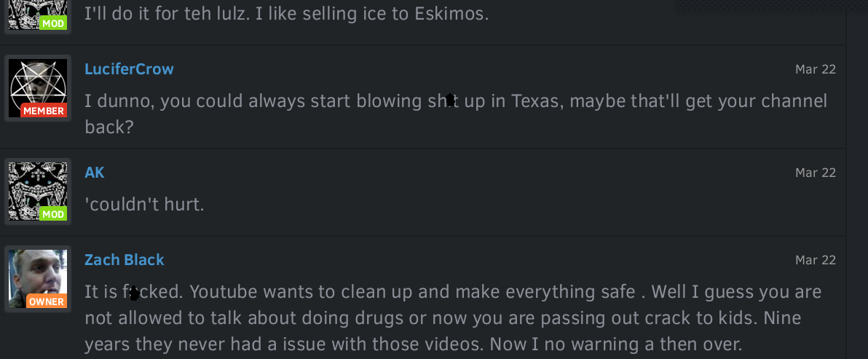The image size is (868, 359).
Task: Open Zach Black's profile photo
Action: click(x=38, y=278)
